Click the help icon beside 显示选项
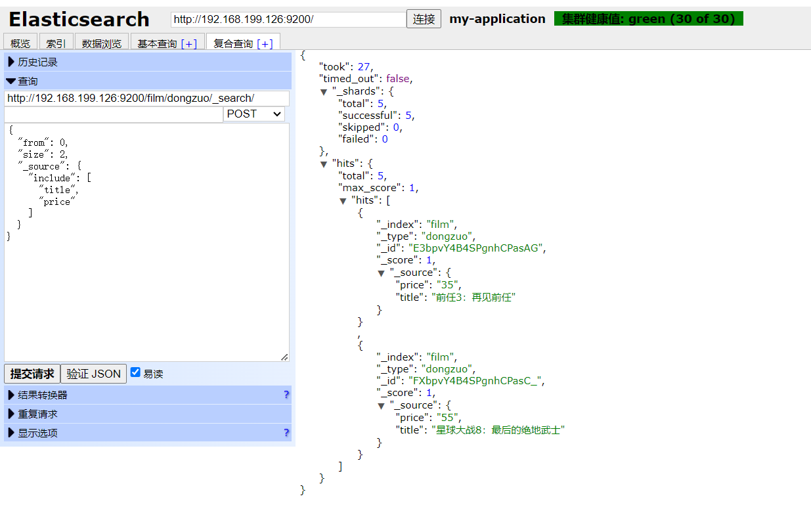The image size is (811, 532). [x=286, y=433]
